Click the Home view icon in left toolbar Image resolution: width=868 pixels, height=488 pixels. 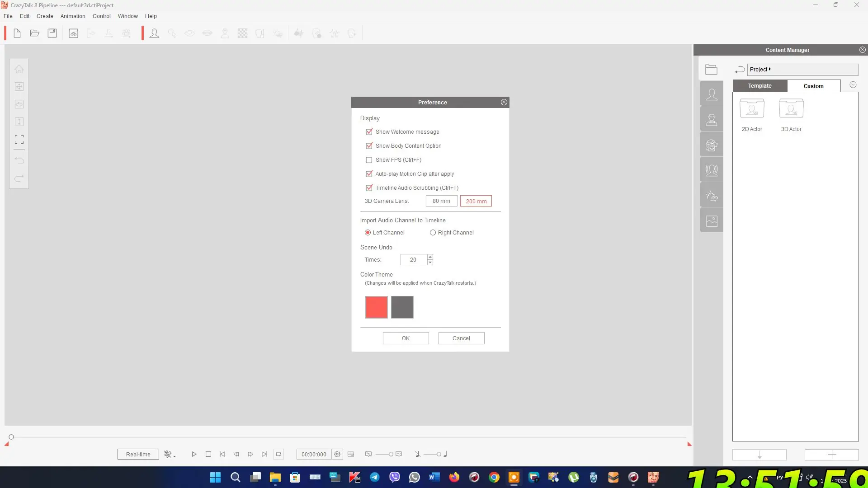pos(19,69)
